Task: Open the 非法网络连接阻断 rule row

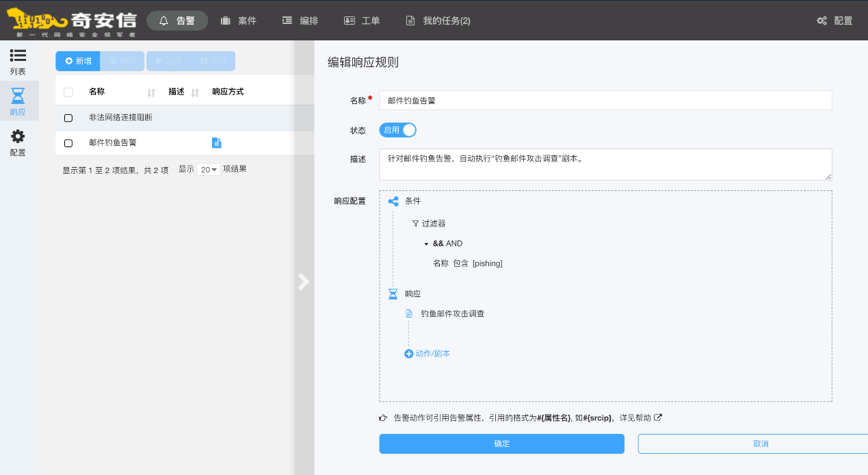Action: point(185,118)
